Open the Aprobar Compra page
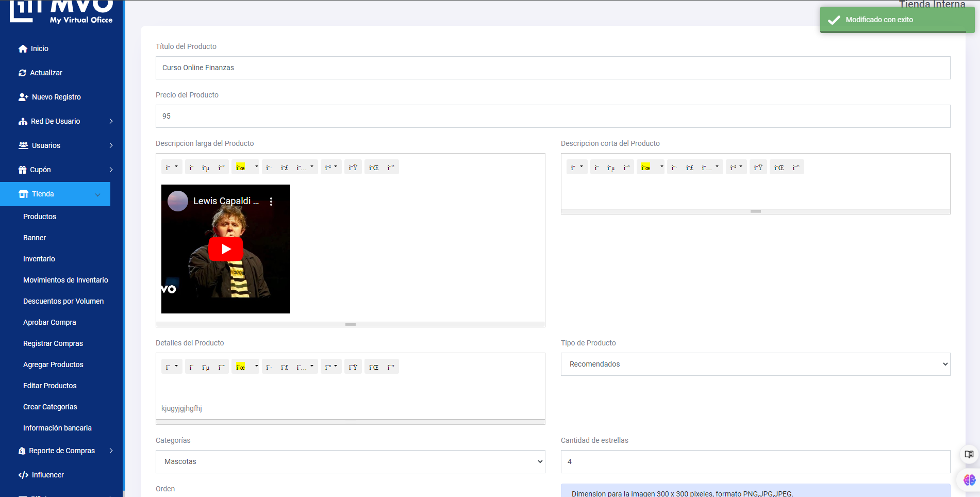This screenshot has width=980, height=497. (x=49, y=322)
